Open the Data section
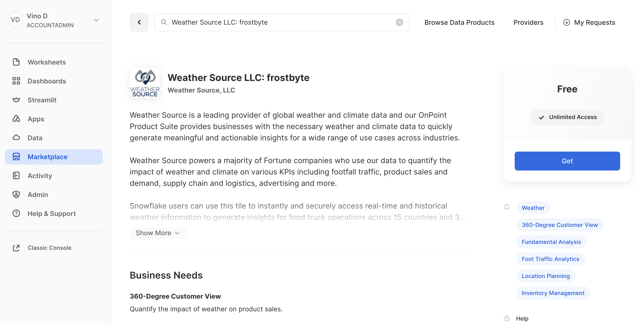This screenshot has width=644, height=324. click(34, 138)
